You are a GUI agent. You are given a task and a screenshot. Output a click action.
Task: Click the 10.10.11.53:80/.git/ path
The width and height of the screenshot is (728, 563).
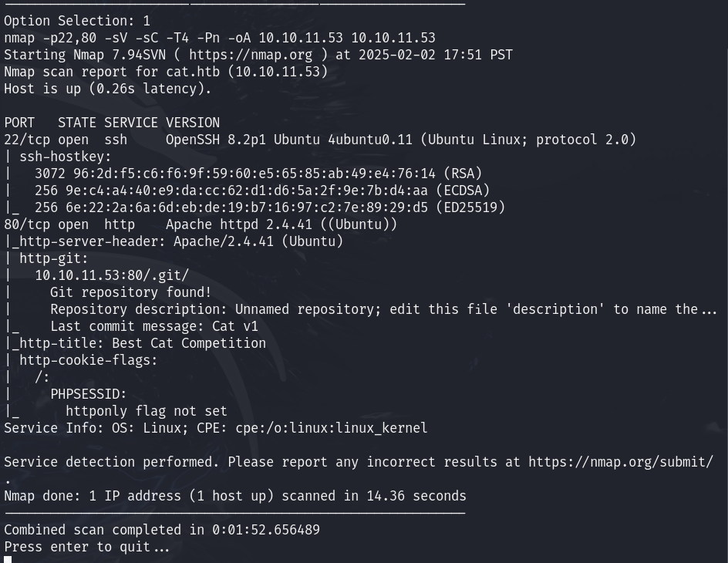pos(112,275)
